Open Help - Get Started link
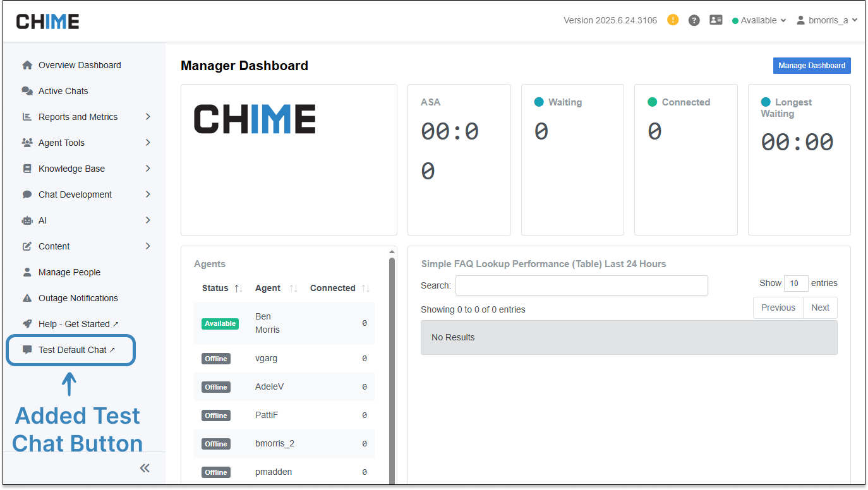This screenshot has width=868, height=490. (x=78, y=324)
